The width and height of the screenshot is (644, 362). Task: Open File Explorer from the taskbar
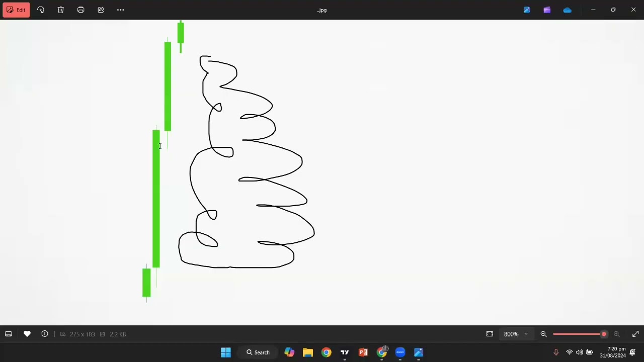[x=308, y=352]
